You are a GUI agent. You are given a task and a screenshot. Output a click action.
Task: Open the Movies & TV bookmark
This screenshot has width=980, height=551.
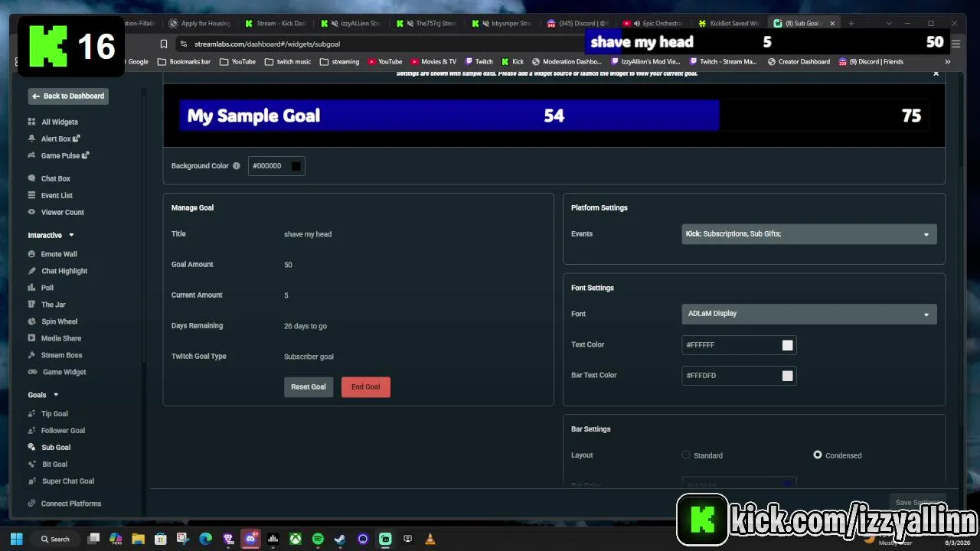click(x=433, y=62)
